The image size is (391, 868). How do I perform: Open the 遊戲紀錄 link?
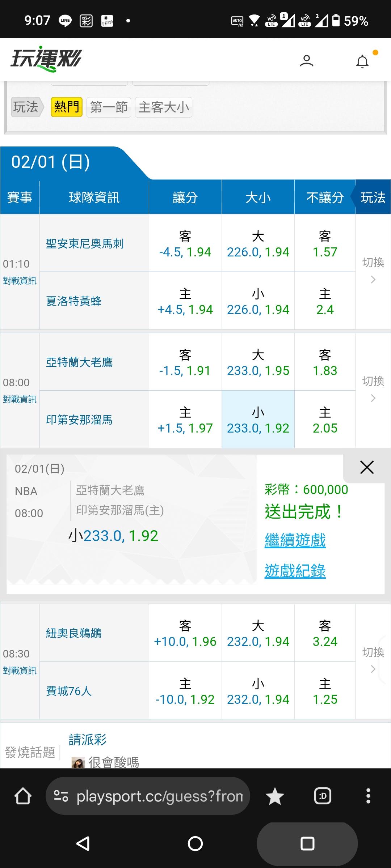[x=295, y=571]
